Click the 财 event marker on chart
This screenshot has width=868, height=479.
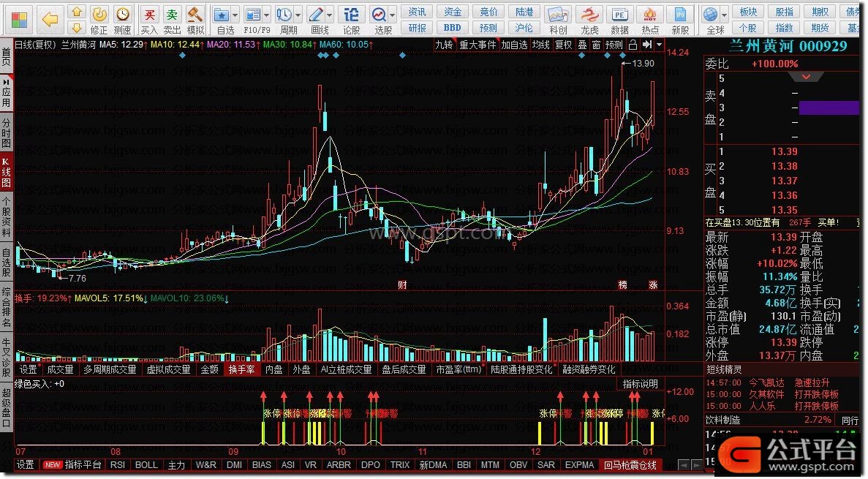pos(402,285)
